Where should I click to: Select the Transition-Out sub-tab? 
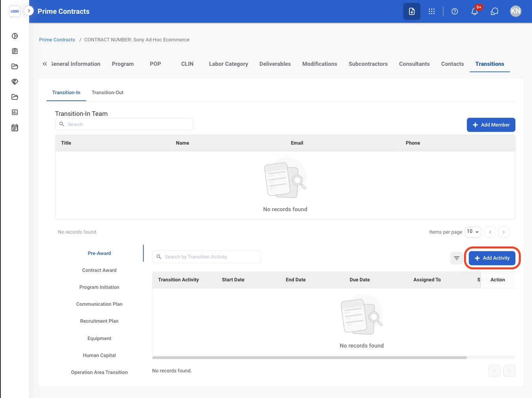click(x=108, y=93)
